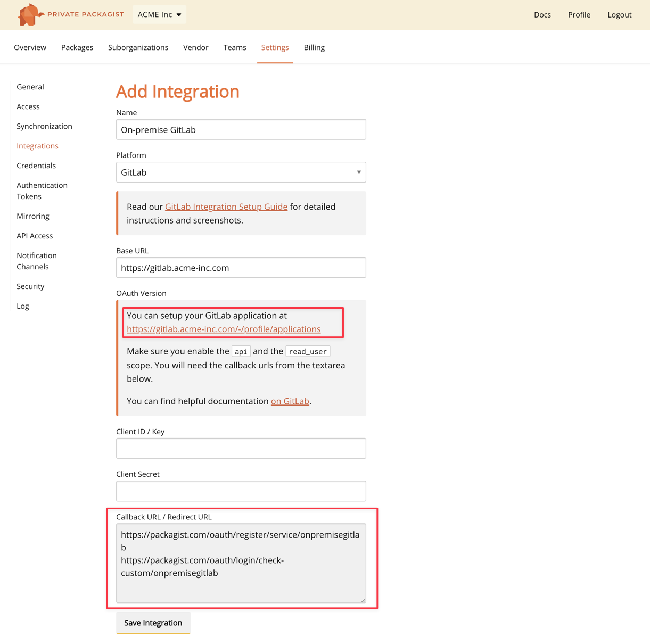Open Authentication Tokens in the sidebar
Image resolution: width=650 pixels, height=644 pixels.
42,191
